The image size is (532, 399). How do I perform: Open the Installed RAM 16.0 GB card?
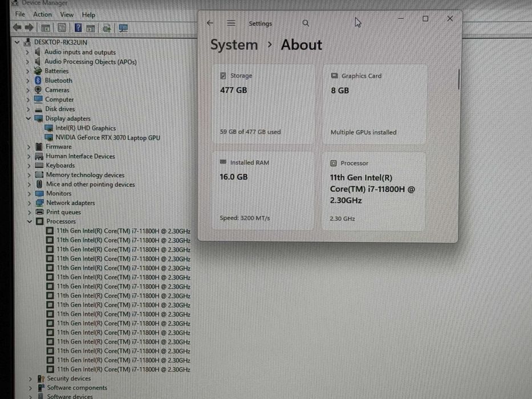point(263,190)
